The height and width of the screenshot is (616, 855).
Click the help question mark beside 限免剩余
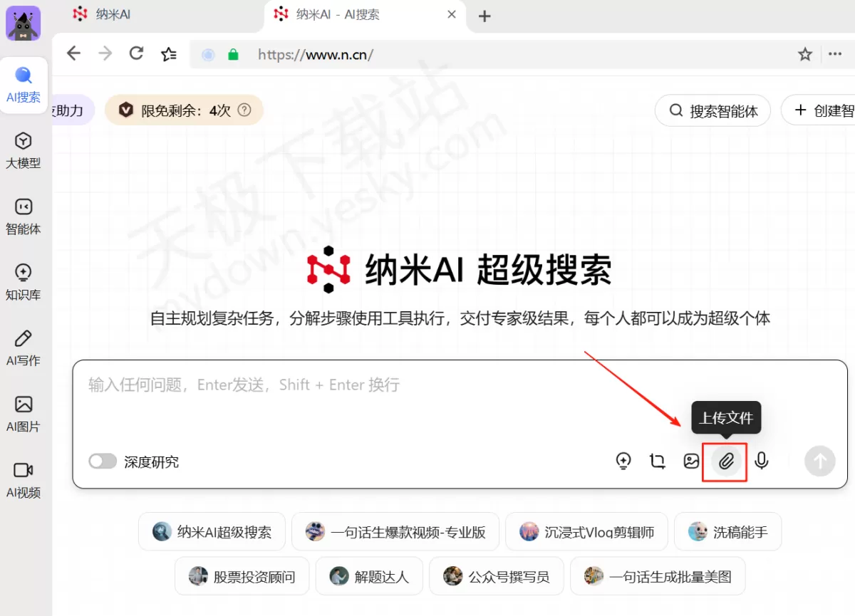tap(244, 110)
